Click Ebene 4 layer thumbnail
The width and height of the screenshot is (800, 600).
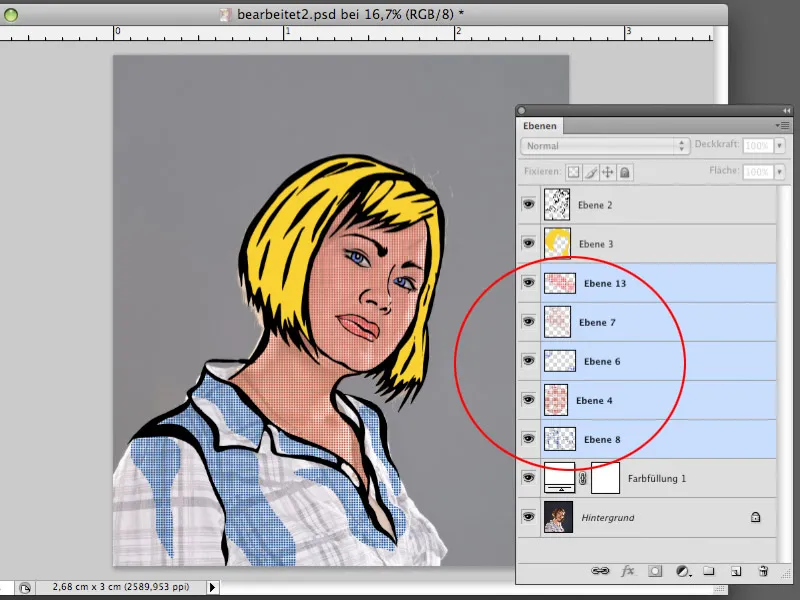556,399
